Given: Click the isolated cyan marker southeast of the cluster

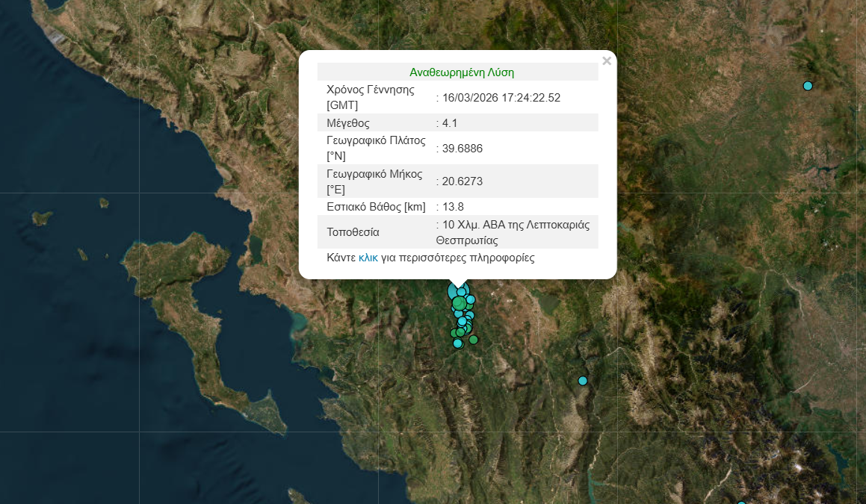Looking at the screenshot, I should point(583,381).
